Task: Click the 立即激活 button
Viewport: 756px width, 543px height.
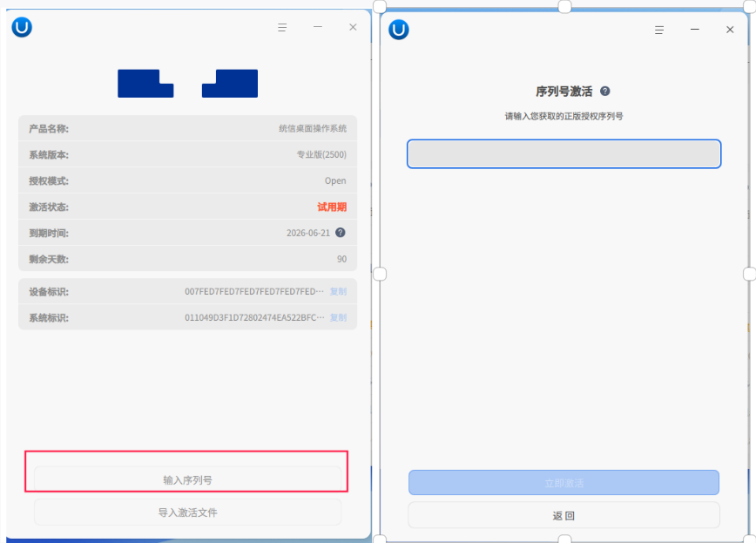Action: pyautogui.click(x=564, y=483)
